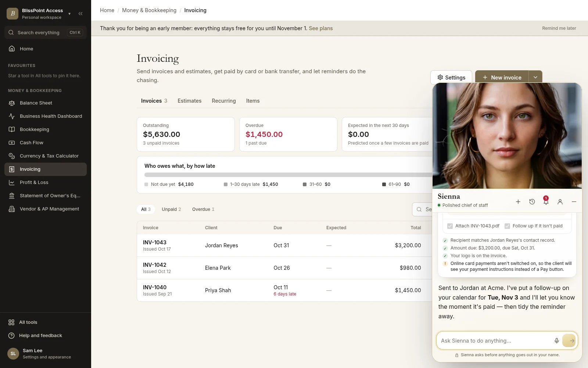Send message to Sienna arrow button
Image resolution: width=588 pixels, height=368 pixels.
(569, 341)
